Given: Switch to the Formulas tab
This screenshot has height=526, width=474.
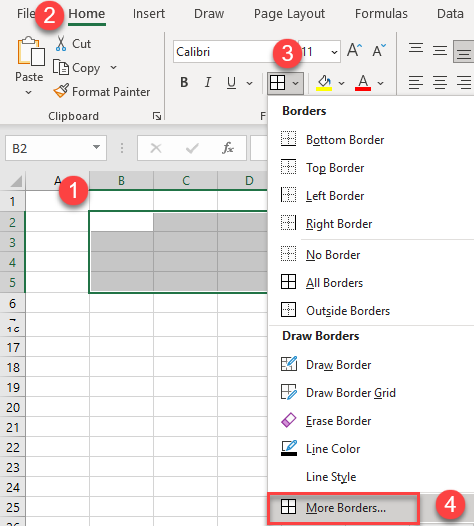Looking at the screenshot, I should point(381,14).
